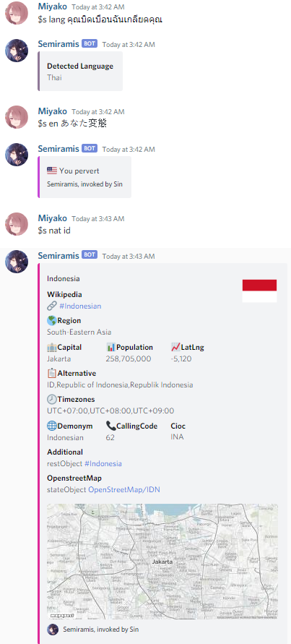
Task: Click the Semiramis username on Indonesia embed
Action: [58, 255]
